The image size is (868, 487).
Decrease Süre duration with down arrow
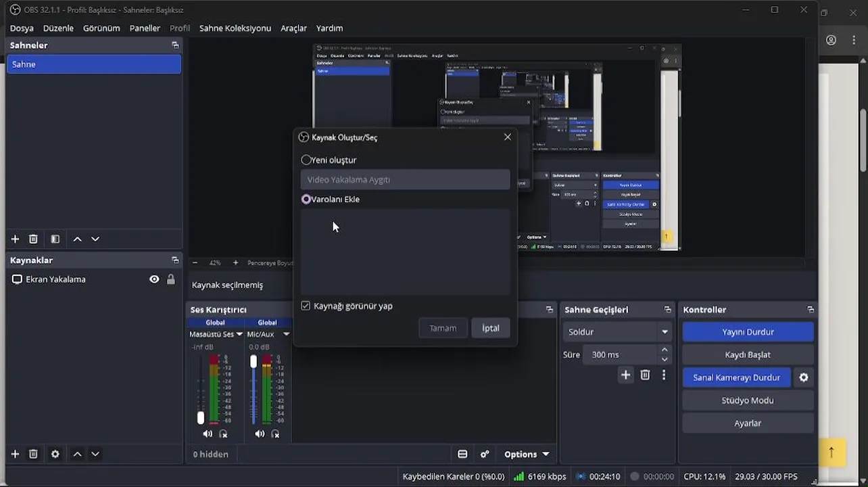tap(665, 359)
